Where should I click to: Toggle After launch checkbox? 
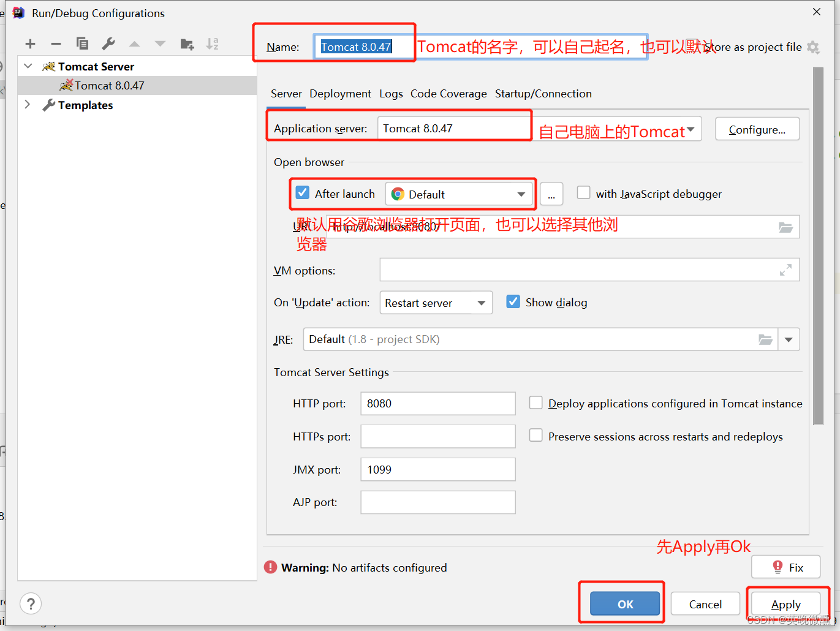[302, 193]
